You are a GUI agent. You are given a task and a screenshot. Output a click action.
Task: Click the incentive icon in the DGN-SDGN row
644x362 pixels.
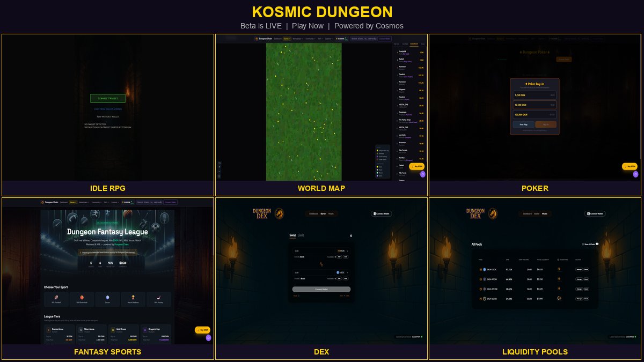(559, 299)
